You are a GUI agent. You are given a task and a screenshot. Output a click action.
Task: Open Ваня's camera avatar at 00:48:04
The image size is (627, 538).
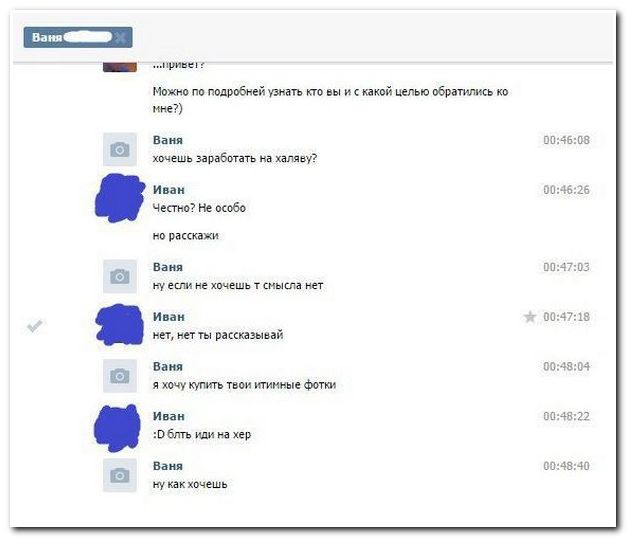120,376
